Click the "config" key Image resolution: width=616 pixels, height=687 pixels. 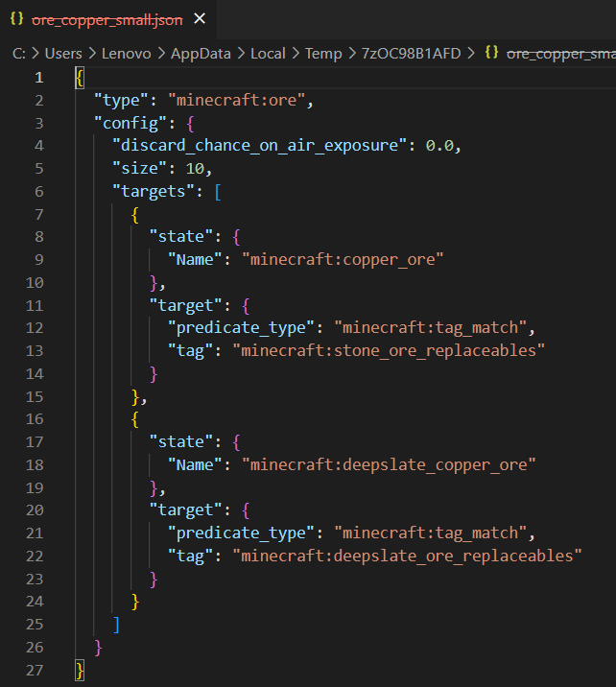130,123
